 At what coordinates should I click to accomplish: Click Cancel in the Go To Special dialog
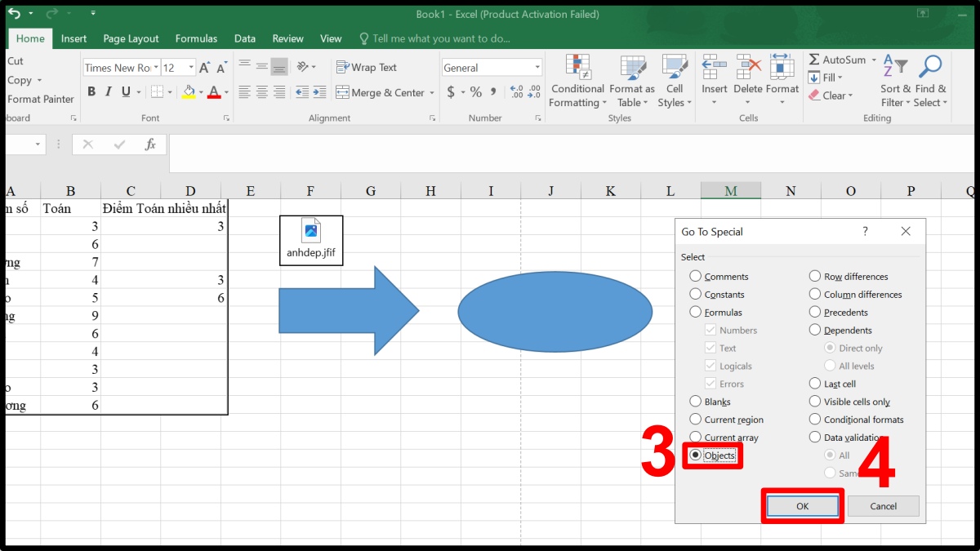coord(883,506)
